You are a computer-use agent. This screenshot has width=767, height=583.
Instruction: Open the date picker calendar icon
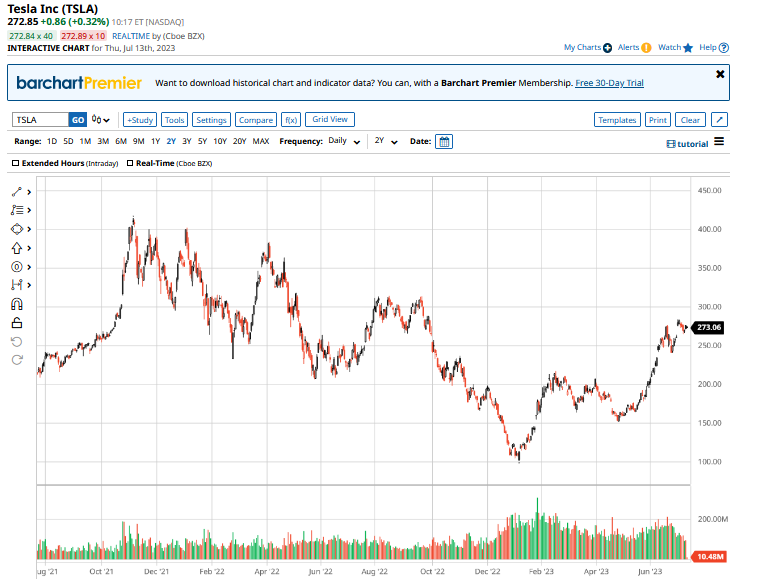(445, 142)
